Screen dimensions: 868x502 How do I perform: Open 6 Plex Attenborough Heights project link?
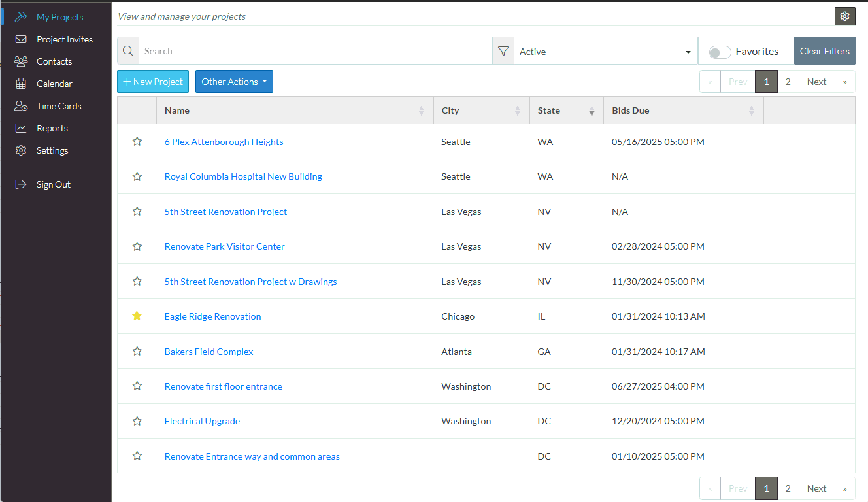[x=224, y=142]
